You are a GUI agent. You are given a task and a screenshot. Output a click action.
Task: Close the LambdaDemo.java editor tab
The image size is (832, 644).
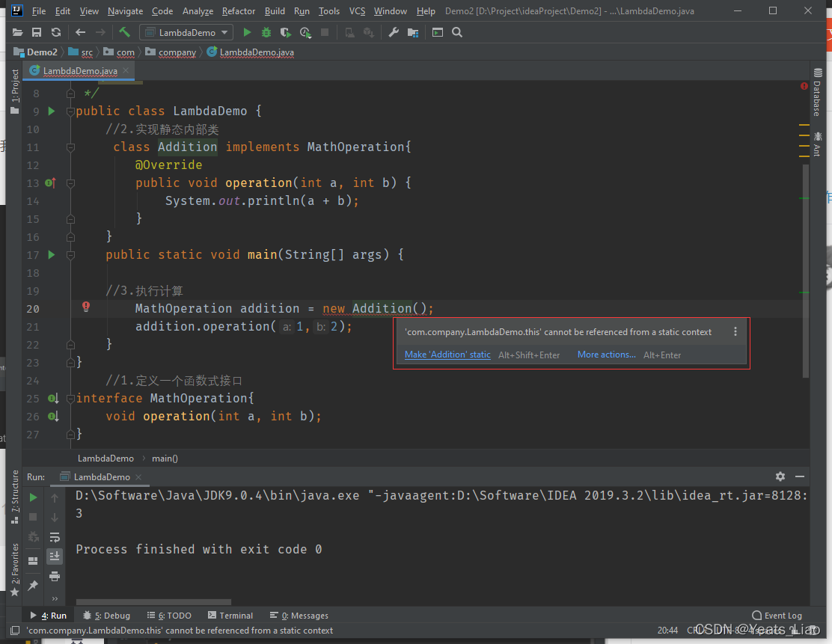click(x=126, y=70)
